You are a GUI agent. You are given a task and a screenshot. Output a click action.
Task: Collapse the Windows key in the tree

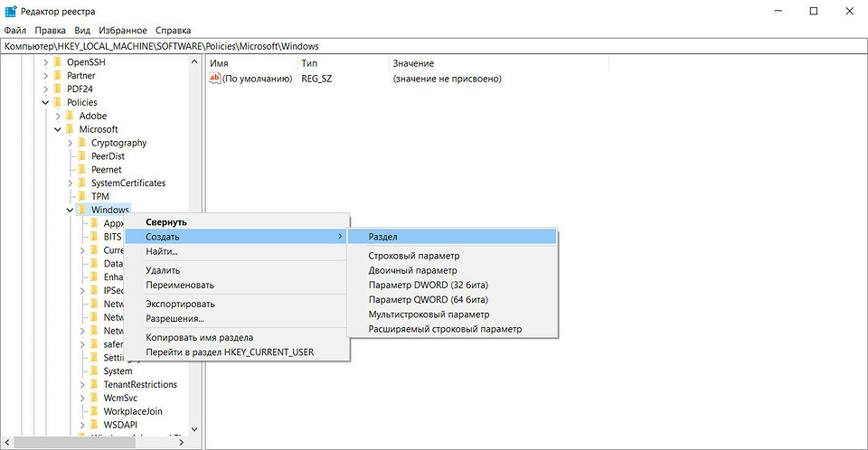tap(70, 211)
